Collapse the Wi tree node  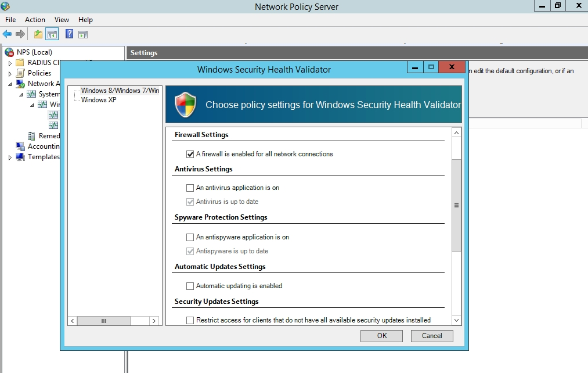click(33, 105)
